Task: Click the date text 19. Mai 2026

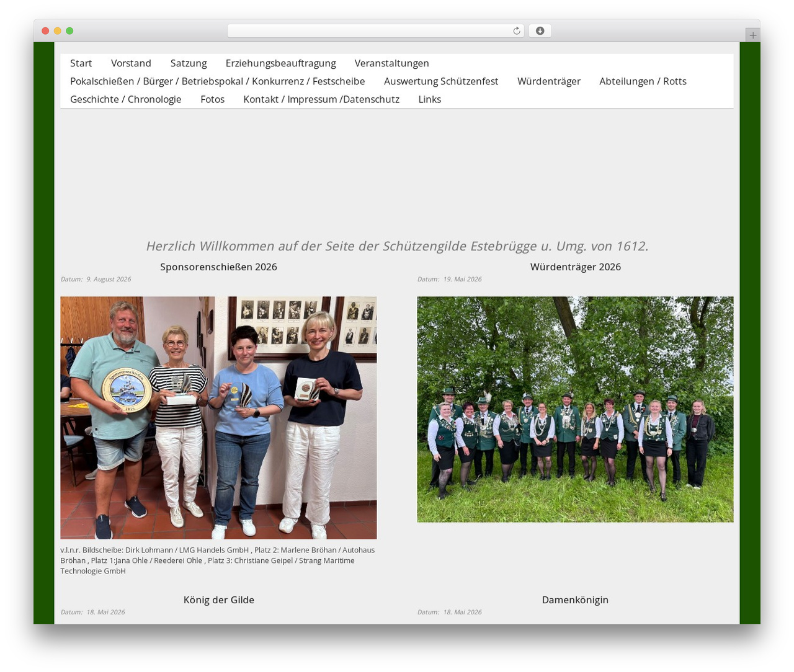Action: click(x=462, y=279)
